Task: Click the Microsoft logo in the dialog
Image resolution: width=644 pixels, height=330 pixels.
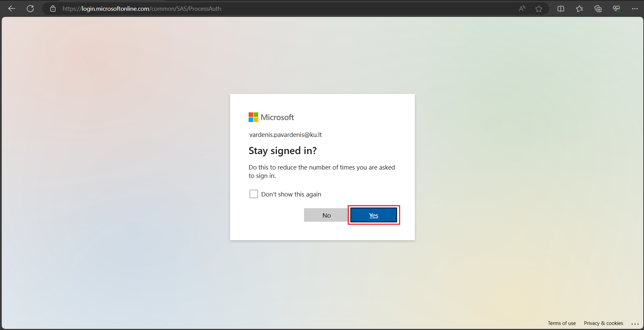Action: [271, 117]
